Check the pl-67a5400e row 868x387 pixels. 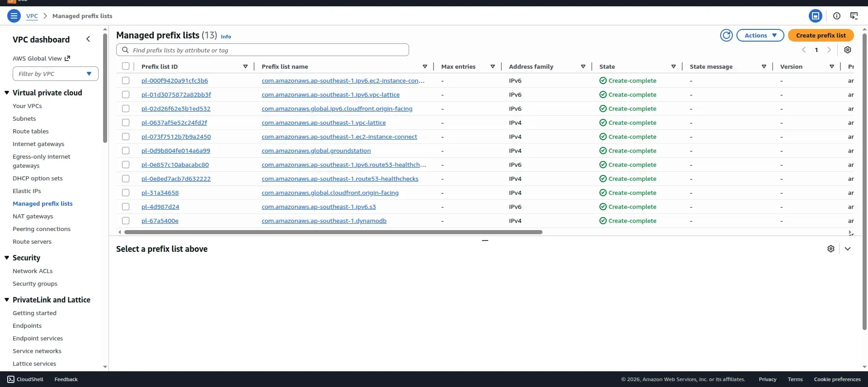click(x=126, y=221)
